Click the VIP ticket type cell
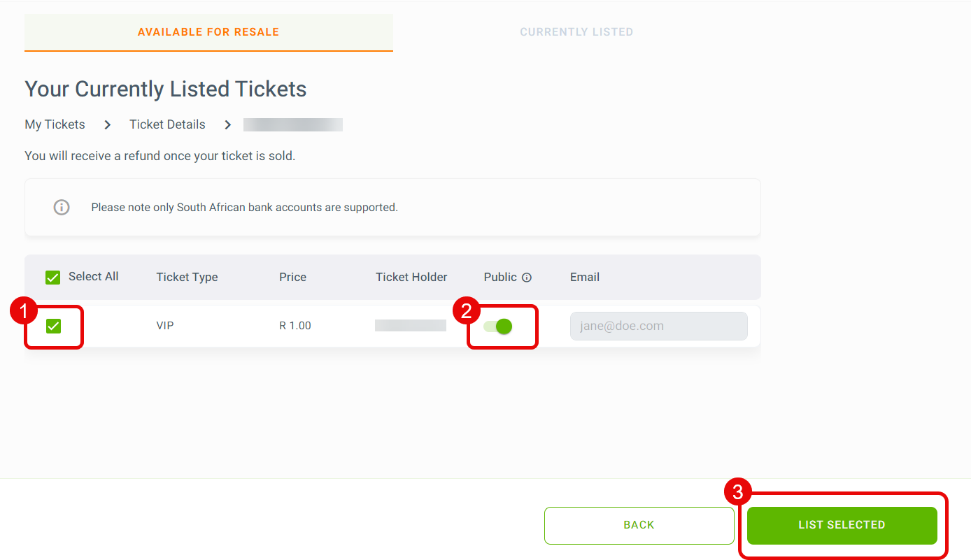The width and height of the screenshot is (971, 560). (165, 326)
